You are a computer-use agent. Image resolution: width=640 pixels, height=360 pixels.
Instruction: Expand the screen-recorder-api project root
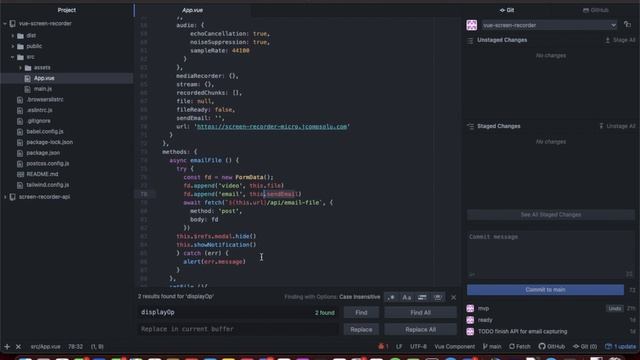5,197
